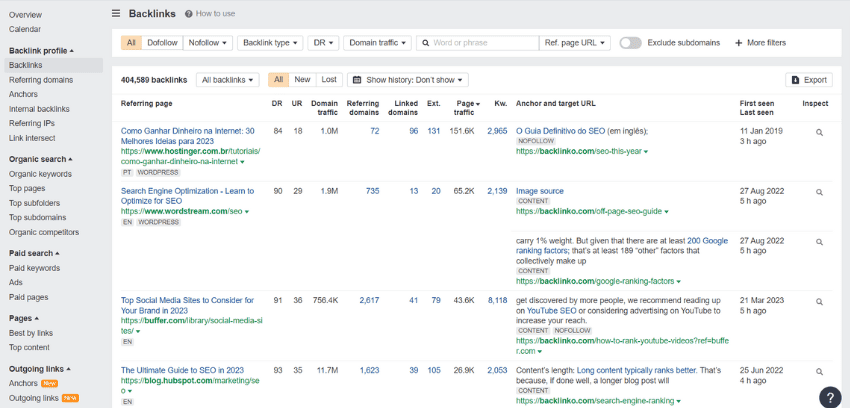Viewport: 850px width, 408px height.
Task: Open Show history: Don't show dropdown
Action: coord(408,80)
